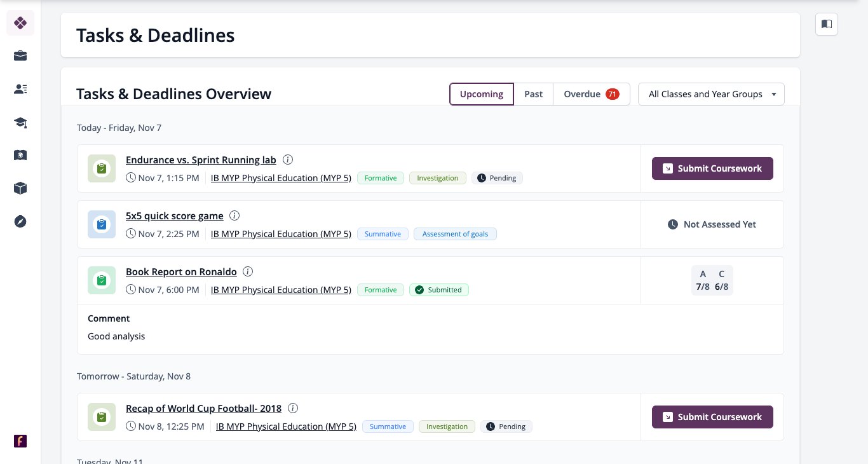Open All Classes and Year Groups dropdown
The image size is (868, 464).
[x=711, y=94]
